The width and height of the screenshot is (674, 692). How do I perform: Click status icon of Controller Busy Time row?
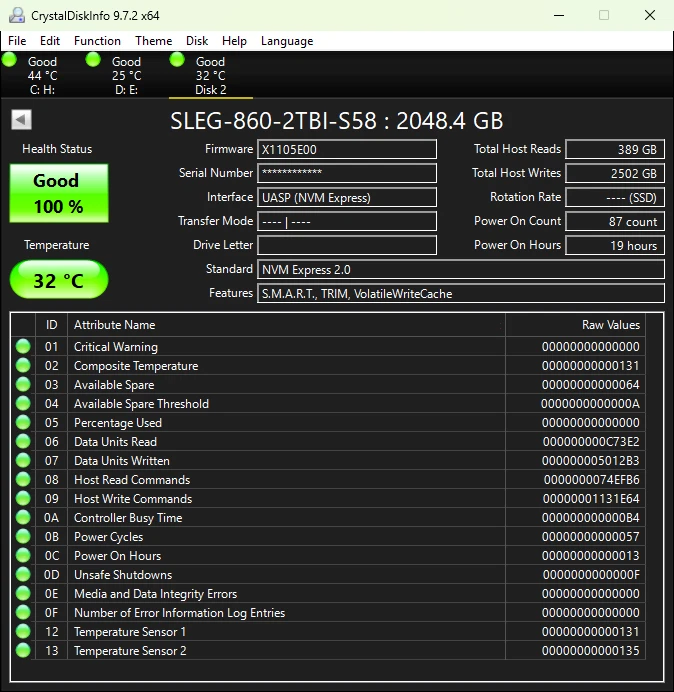pyautogui.click(x=23, y=517)
